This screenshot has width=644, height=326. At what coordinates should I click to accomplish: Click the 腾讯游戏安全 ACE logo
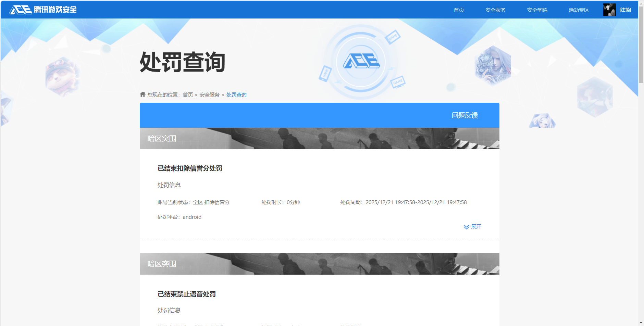click(43, 10)
